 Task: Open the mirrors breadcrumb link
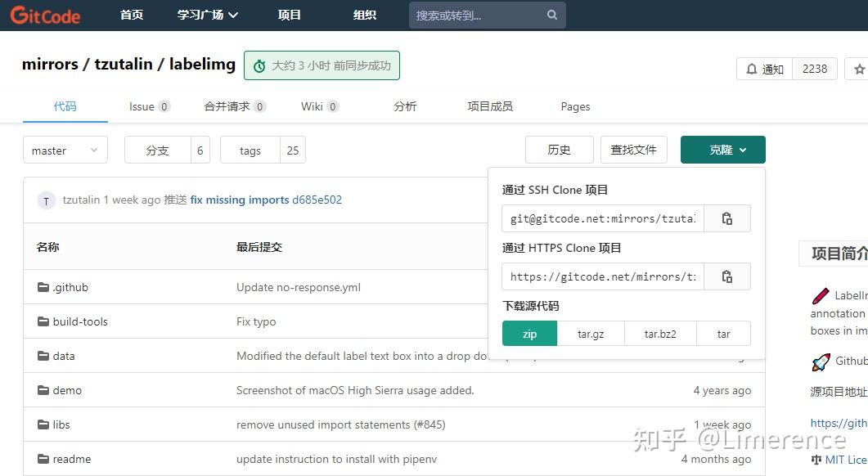(51, 65)
